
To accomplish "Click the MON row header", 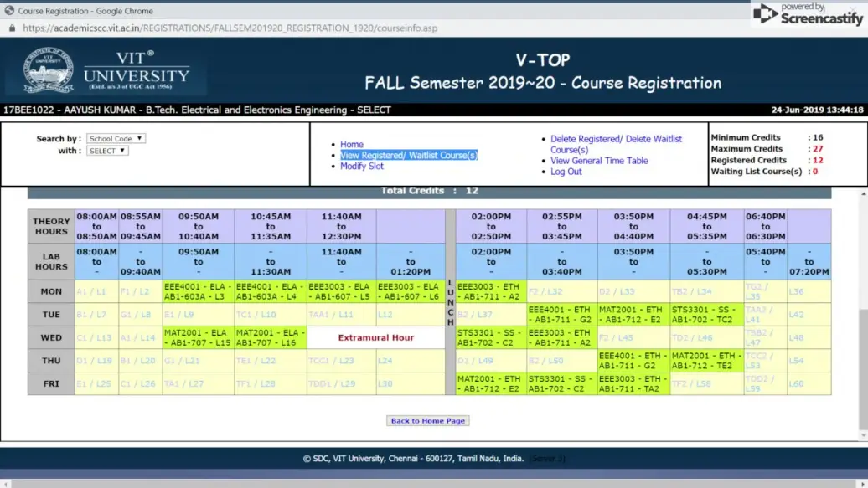I will [x=51, y=291].
